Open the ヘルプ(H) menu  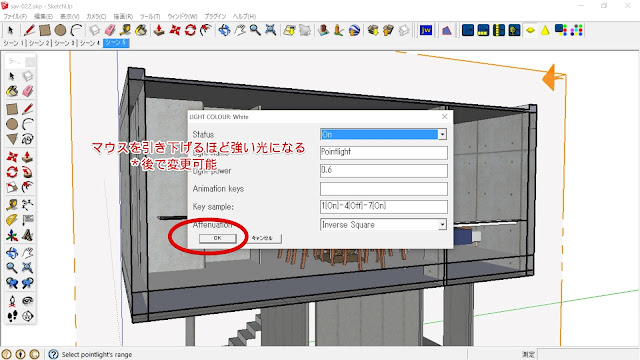pos(244,16)
